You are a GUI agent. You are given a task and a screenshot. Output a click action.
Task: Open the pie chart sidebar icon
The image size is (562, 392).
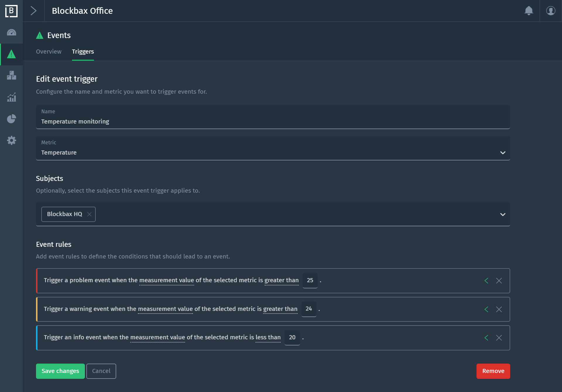coord(11,119)
